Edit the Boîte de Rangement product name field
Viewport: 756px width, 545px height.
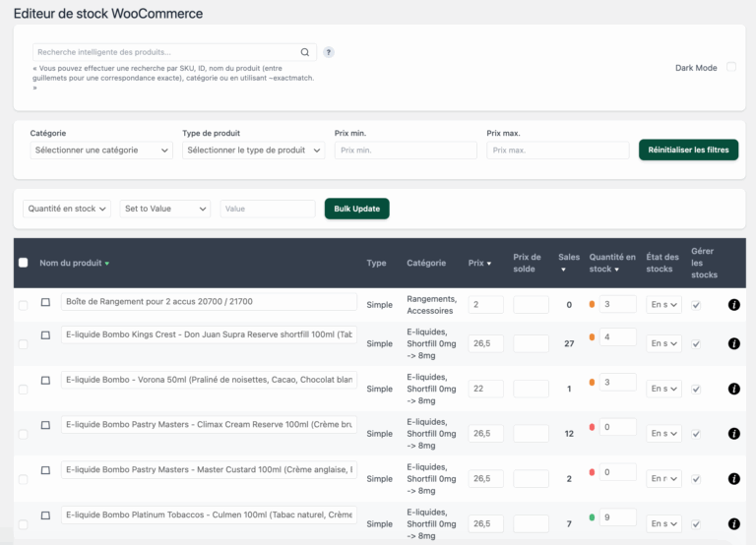click(209, 302)
